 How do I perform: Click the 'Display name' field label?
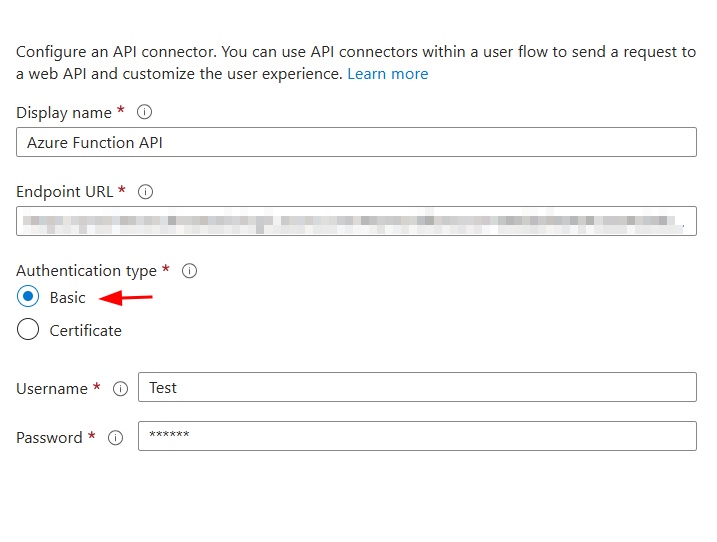pyautogui.click(x=64, y=113)
